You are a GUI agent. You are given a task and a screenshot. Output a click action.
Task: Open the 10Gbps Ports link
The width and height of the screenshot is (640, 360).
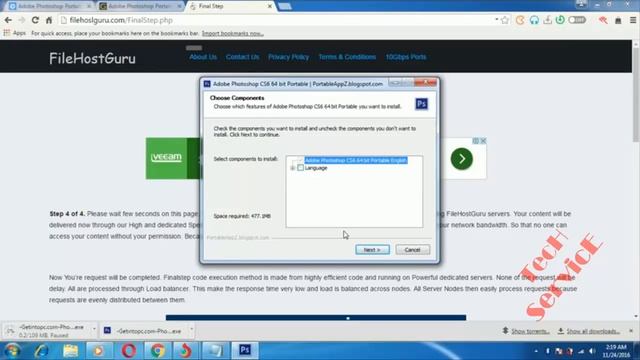(406, 57)
